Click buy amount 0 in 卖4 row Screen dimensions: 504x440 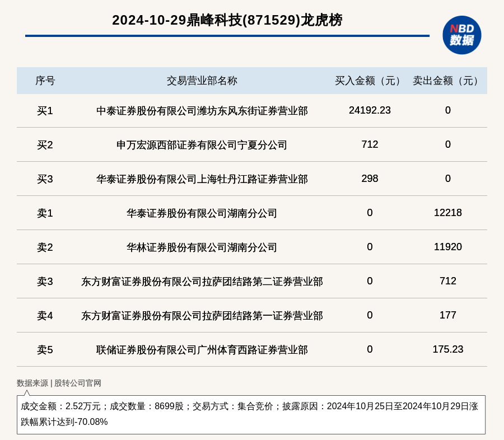click(x=370, y=315)
